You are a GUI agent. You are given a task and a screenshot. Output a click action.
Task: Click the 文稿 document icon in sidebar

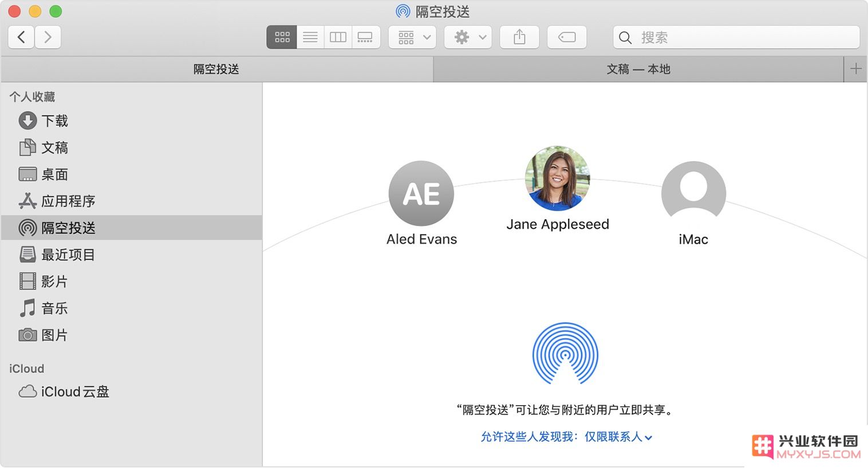[27, 148]
